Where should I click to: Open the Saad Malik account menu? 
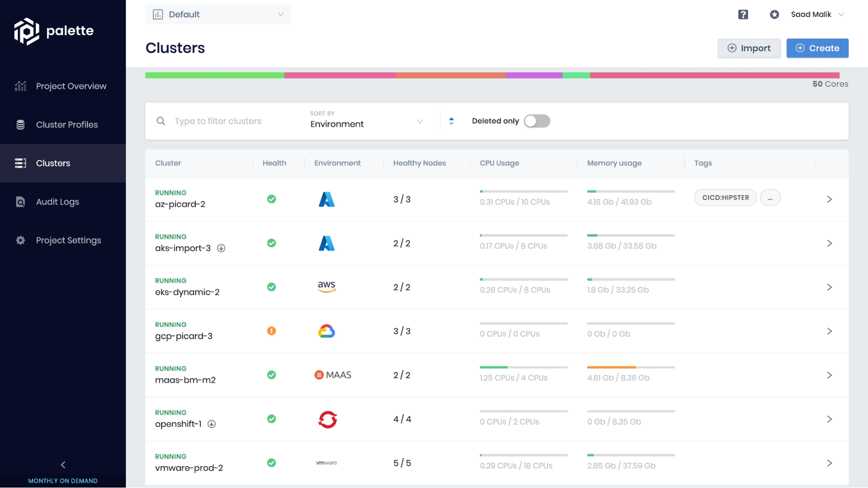point(817,14)
